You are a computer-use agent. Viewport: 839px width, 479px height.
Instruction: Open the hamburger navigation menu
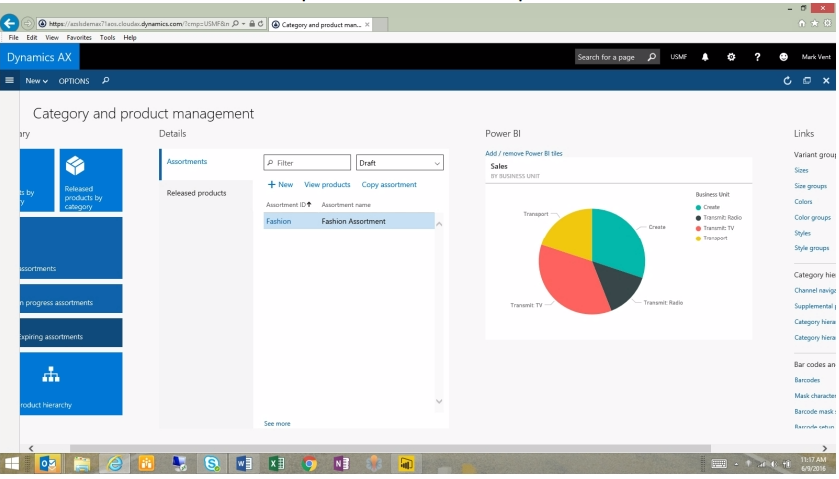click(x=10, y=81)
